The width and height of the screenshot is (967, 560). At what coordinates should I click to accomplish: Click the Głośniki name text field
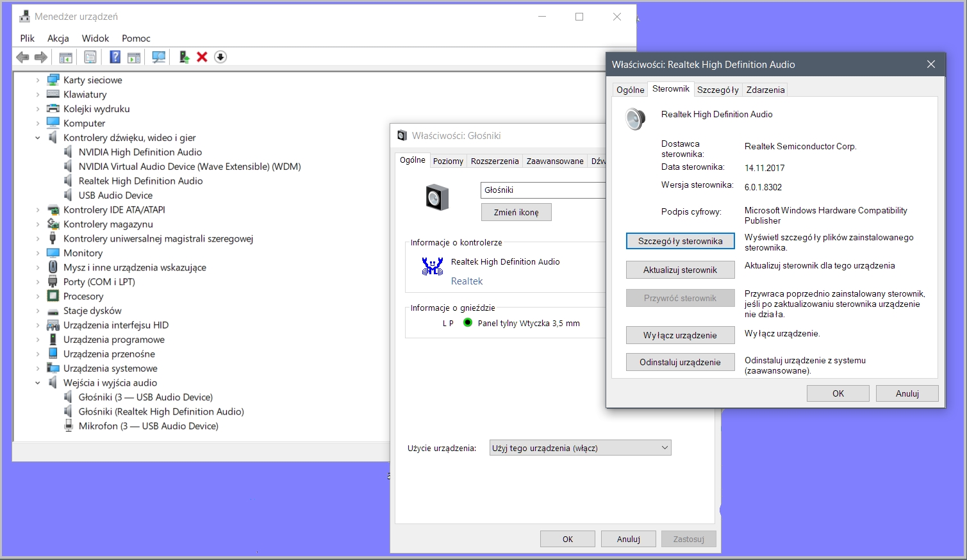click(543, 190)
